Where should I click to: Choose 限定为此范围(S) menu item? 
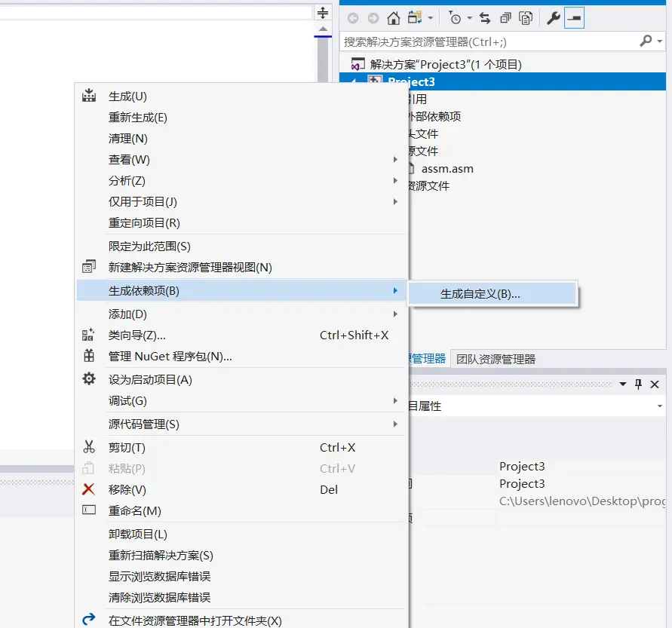[241, 247]
